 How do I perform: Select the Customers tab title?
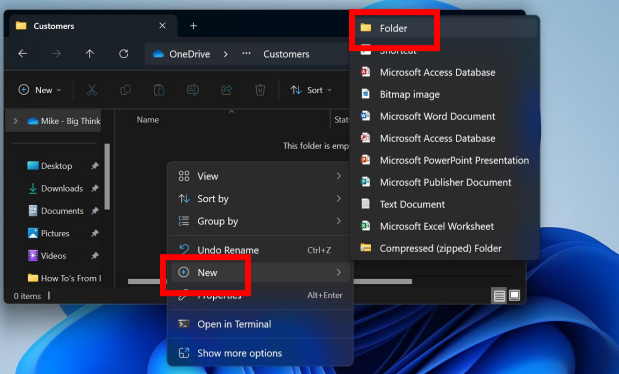point(54,26)
